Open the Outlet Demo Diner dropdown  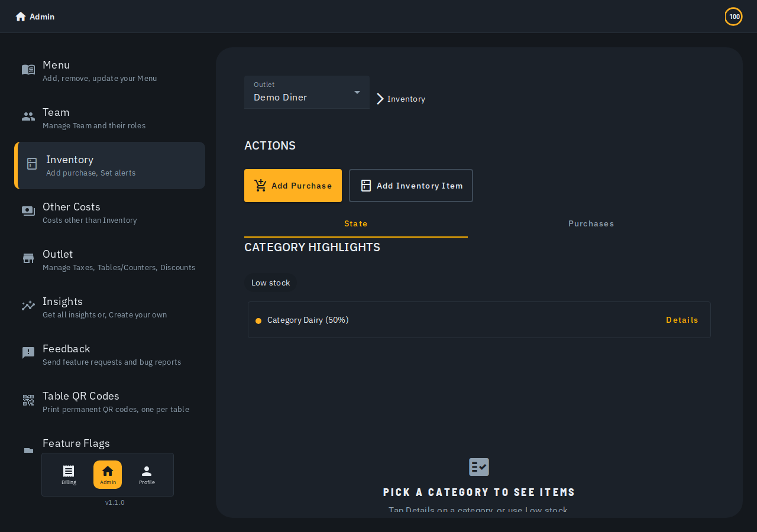tap(307, 92)
